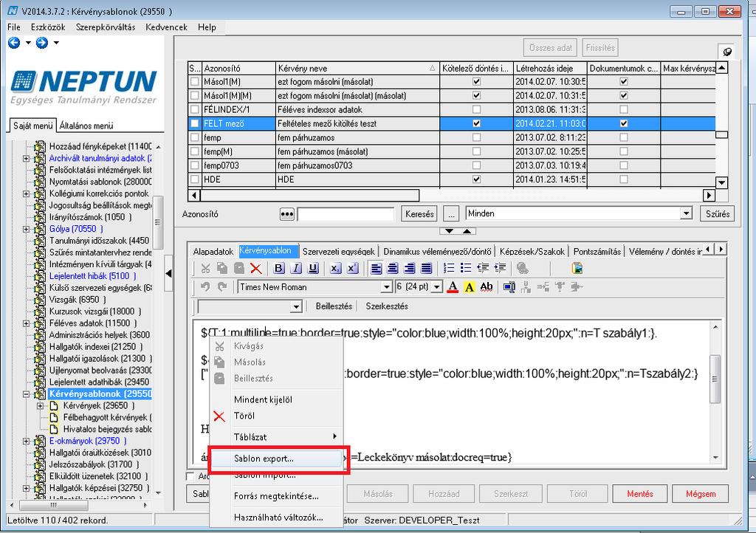Screen dimensions: 756x533
Task: Click the yellow highlight color A swatch
Action: pos(469,287)
